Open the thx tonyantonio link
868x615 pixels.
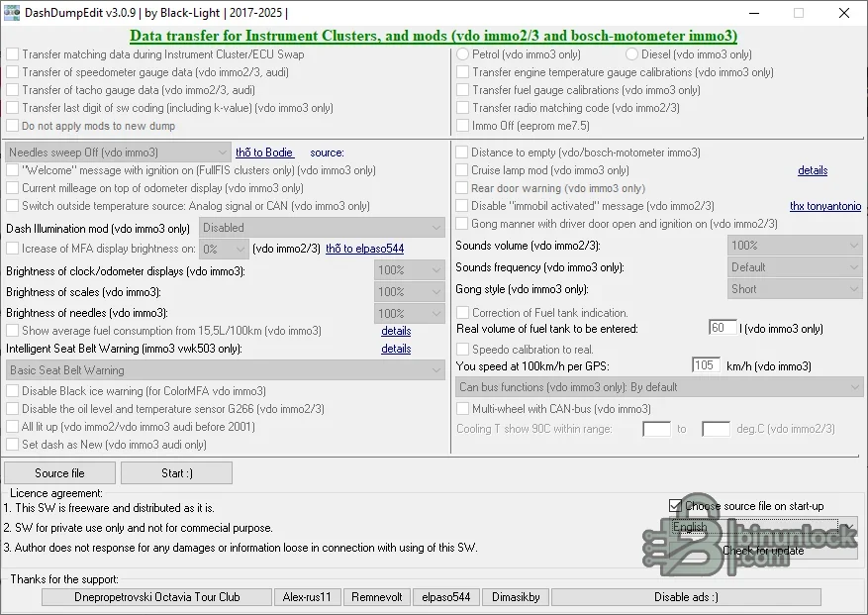click(825, 206)
